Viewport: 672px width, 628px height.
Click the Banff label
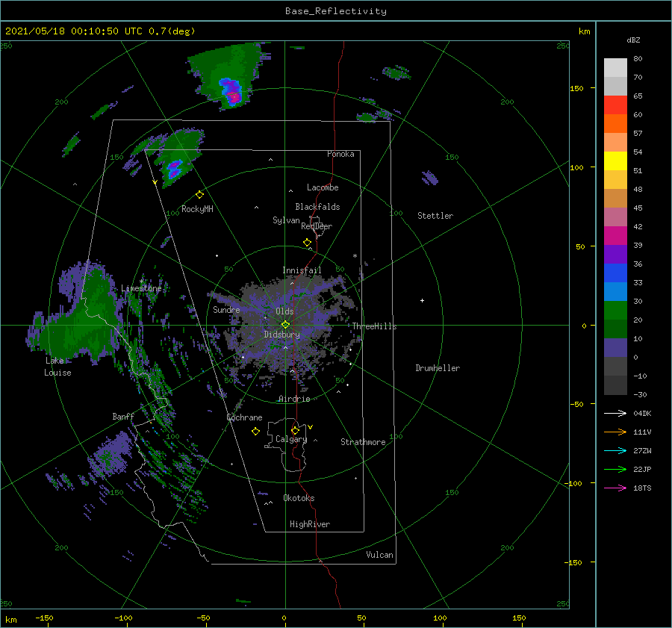click(x=123, y=417)
